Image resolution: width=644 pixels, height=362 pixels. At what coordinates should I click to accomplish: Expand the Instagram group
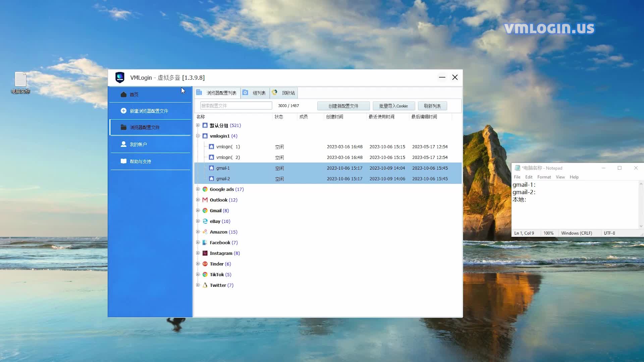pos(198,253)
